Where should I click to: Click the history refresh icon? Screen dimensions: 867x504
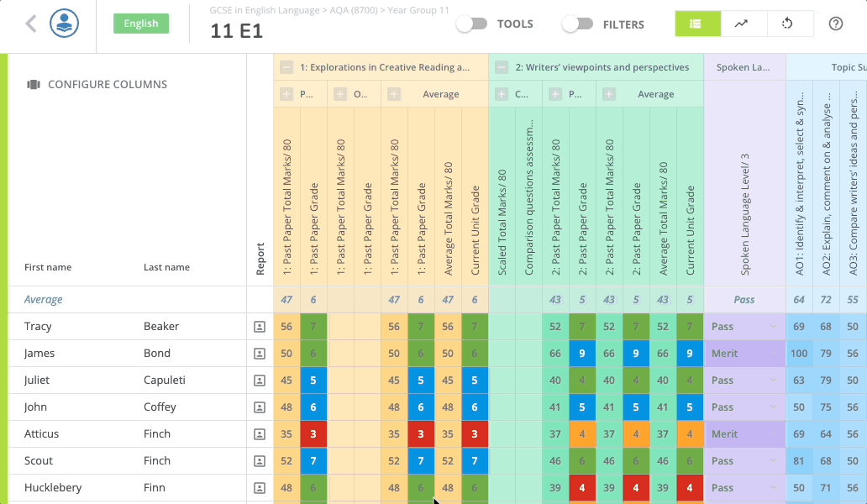788,24
